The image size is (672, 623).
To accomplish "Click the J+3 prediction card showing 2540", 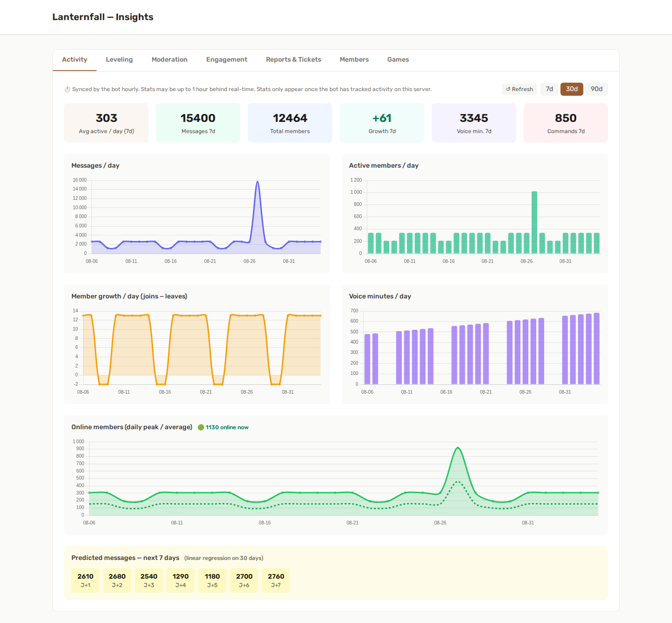I will coord(149,581).
